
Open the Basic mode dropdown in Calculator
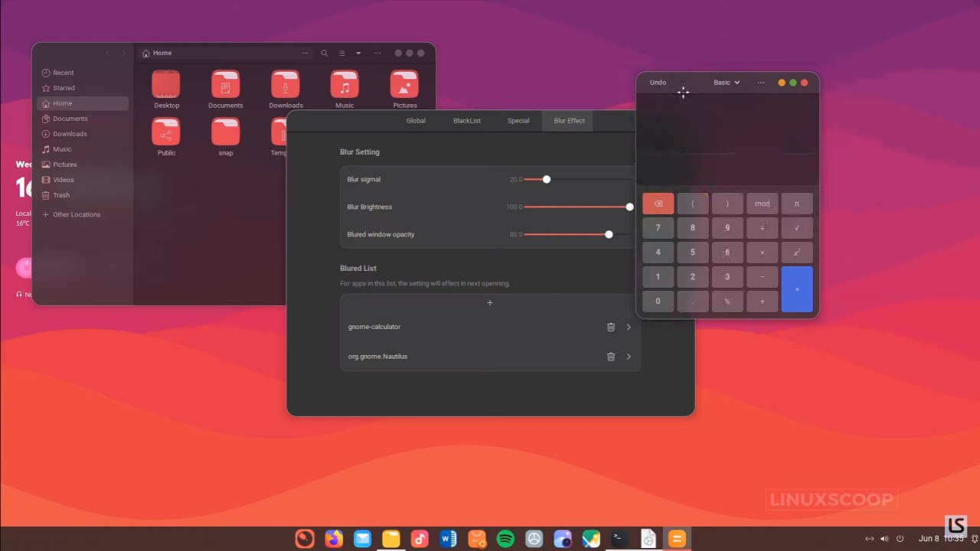click(x=727, y=83)
